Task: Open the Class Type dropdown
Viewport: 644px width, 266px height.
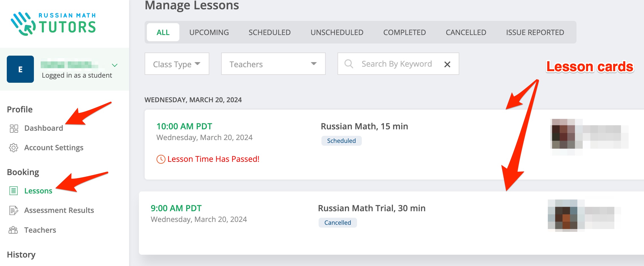Action: (x=177, y=64)
